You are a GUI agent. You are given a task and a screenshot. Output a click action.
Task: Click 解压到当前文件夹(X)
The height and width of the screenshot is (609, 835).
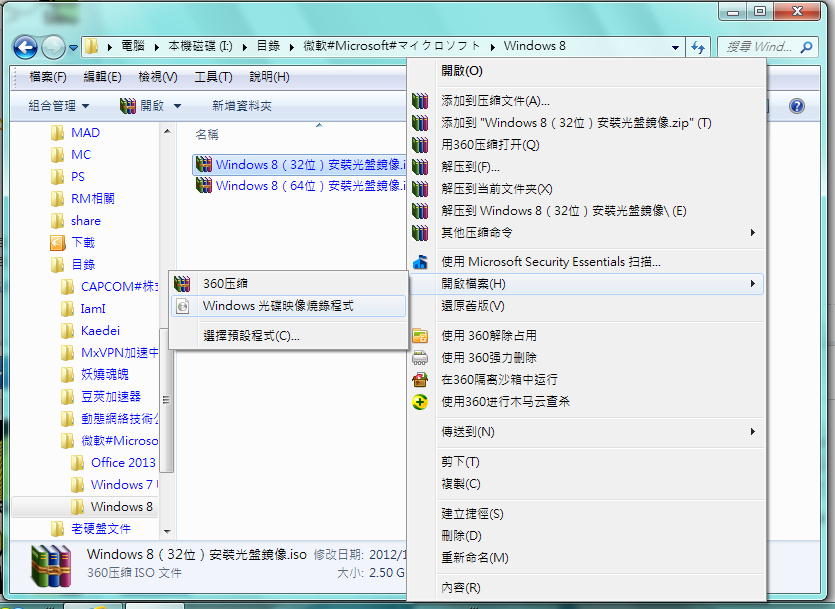pyautogui.click(x=586, y=189)
